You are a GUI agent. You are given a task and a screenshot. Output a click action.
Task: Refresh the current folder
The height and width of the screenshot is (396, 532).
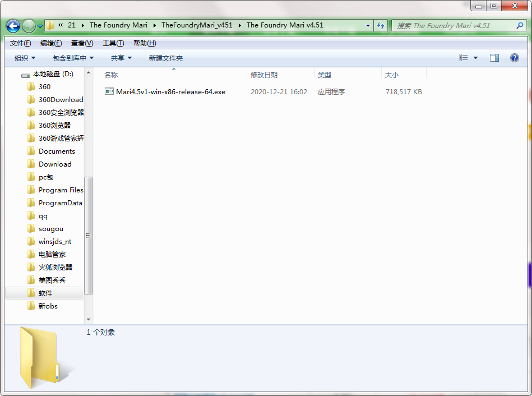click(381, 25)
